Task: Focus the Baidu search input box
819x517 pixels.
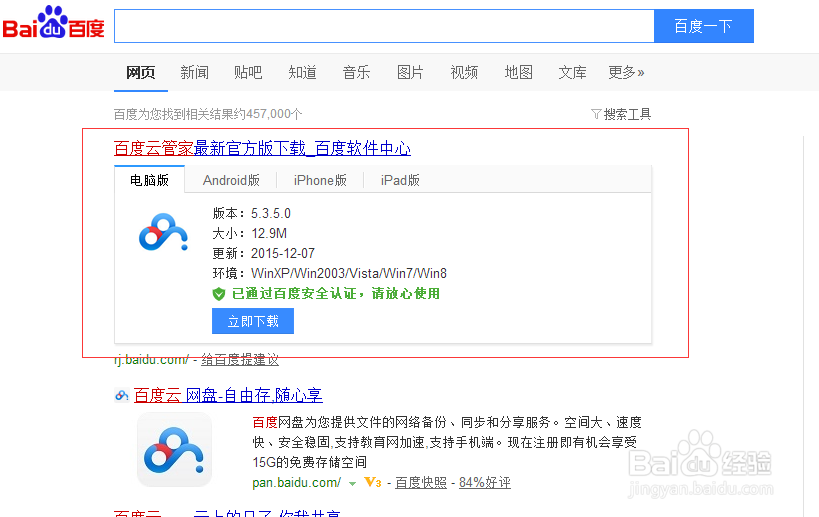Action: point(384,26)
